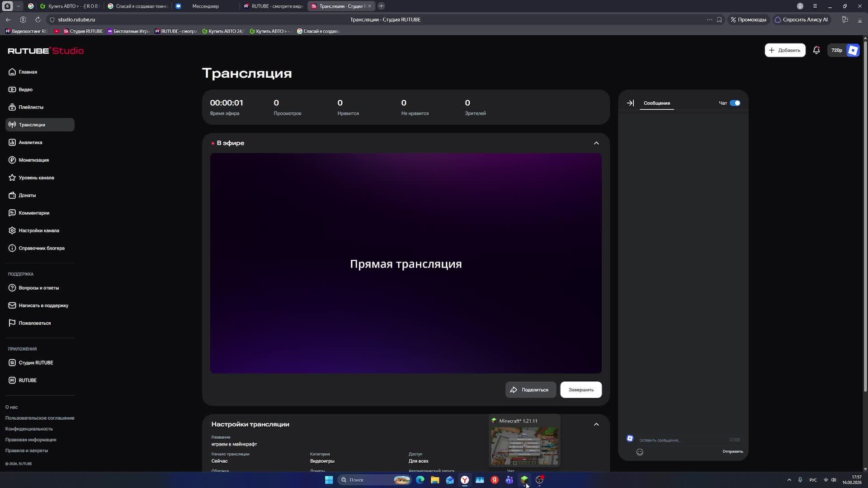
Task: Open Вопросы и ответы support link
Action: [40, 288]
